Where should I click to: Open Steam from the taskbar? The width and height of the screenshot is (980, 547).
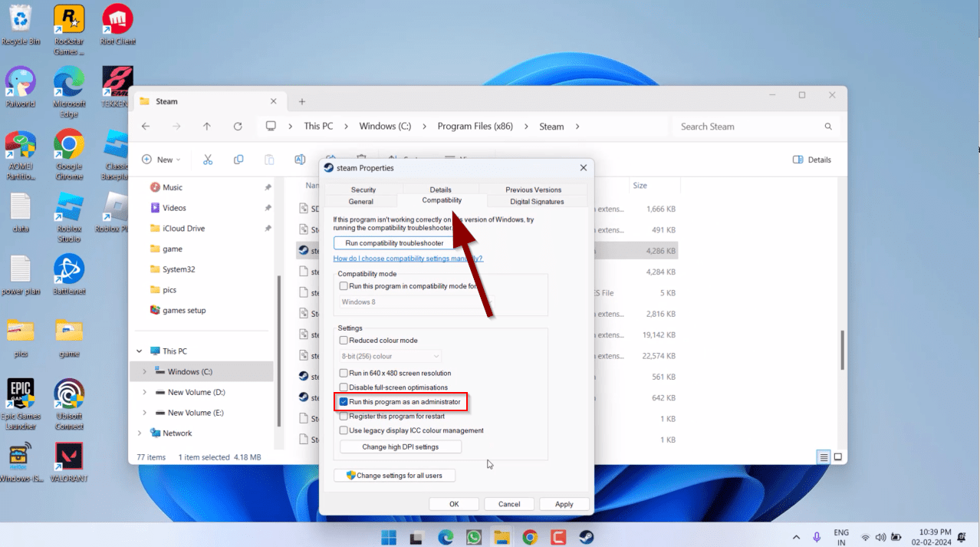pyautogui.click(x=586, y=537)
